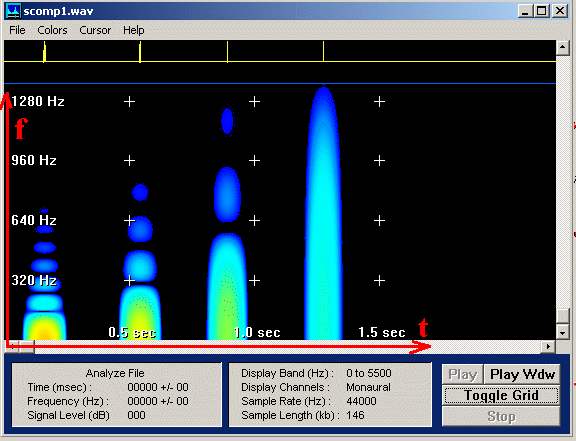Screen dimensions: 576x441
Task: Click vertical scrollbar thumb near bottom
Action: (562, 316)
